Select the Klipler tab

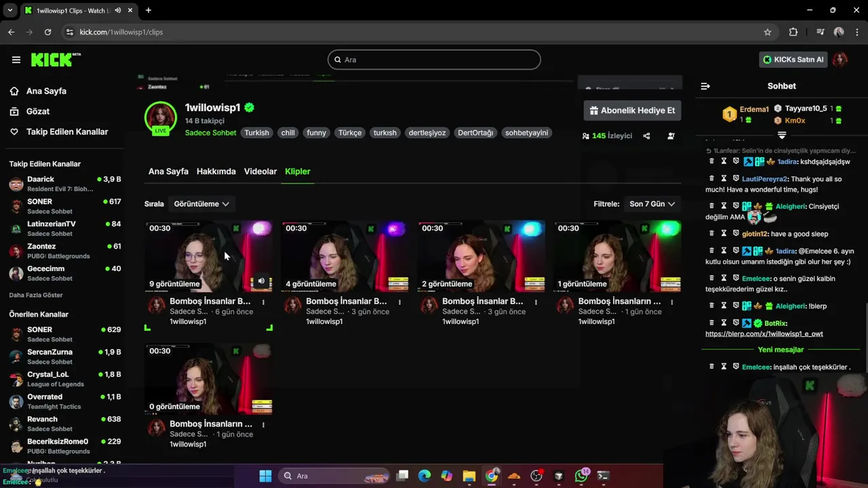[298, 171]
